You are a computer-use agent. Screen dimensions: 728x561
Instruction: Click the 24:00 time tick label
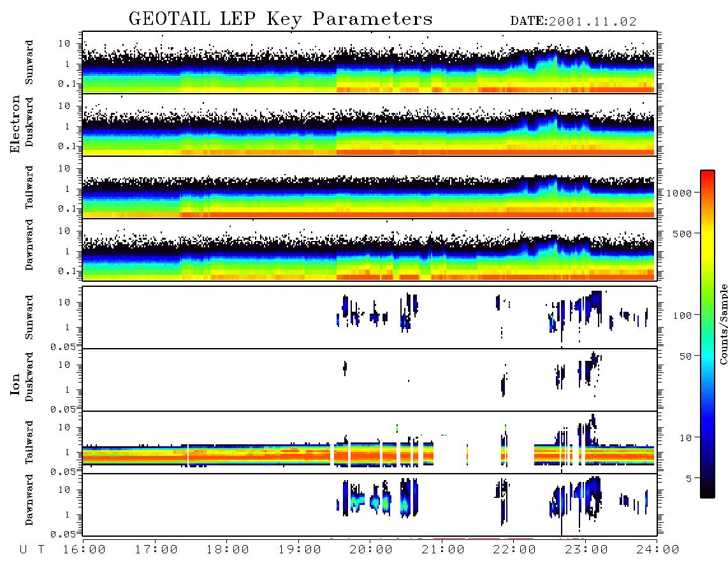[658, 550]
